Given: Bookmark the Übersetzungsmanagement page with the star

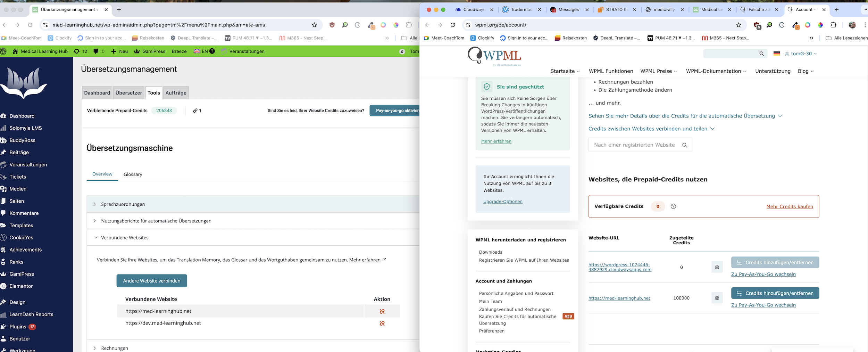Looking at the screenshot, I should 314,25.
